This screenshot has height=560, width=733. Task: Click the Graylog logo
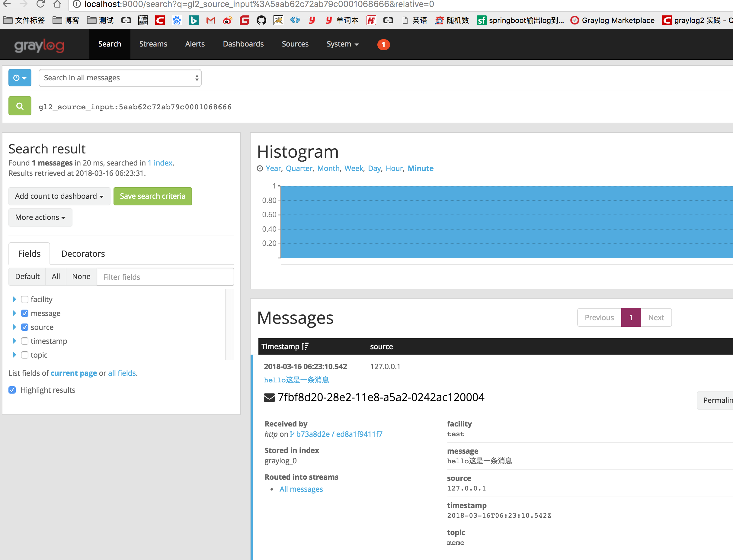[x=39, y=45]
